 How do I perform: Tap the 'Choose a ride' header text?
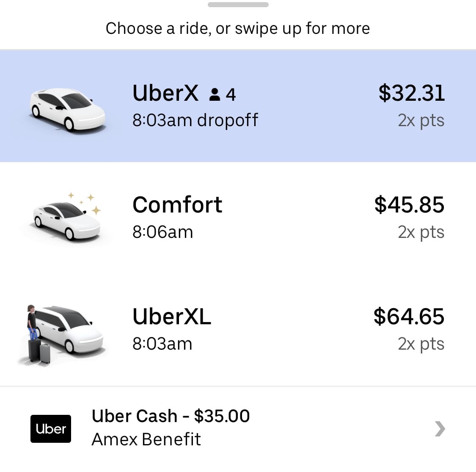tap(238, 28)
